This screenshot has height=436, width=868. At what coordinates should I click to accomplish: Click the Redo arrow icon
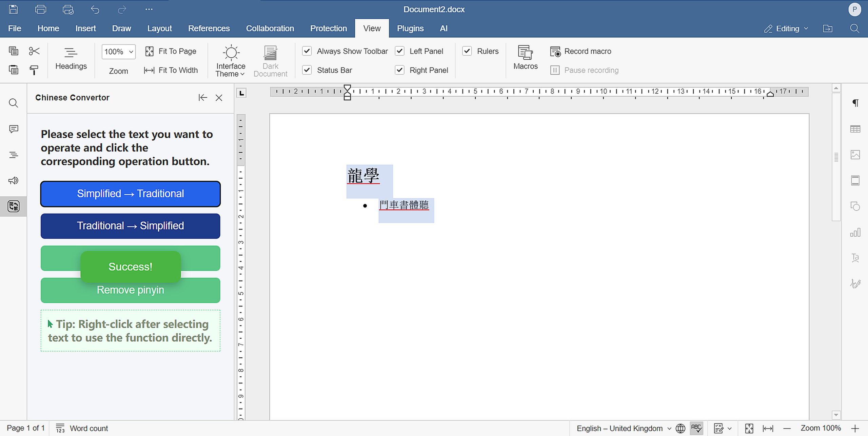pos(122,9)
